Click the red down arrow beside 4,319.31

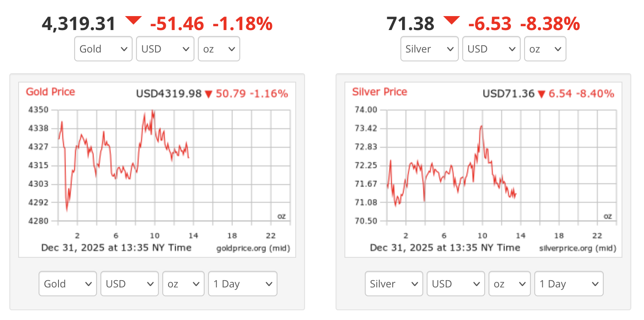(133, 20)
